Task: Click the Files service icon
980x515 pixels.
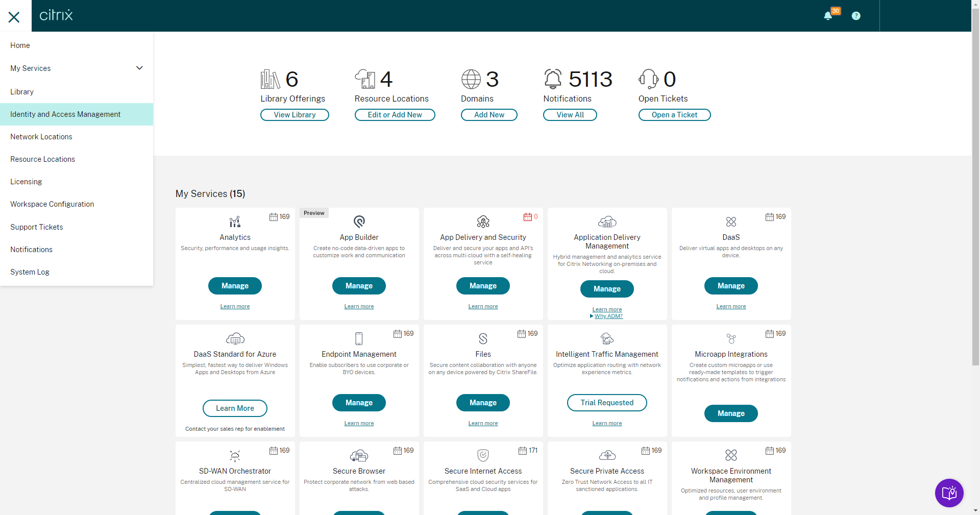Action: click(483, 338)
